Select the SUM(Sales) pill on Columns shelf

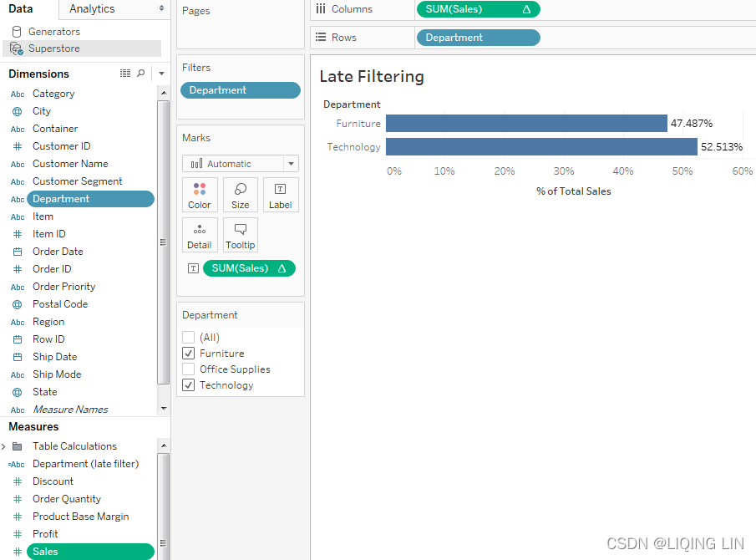479,9
